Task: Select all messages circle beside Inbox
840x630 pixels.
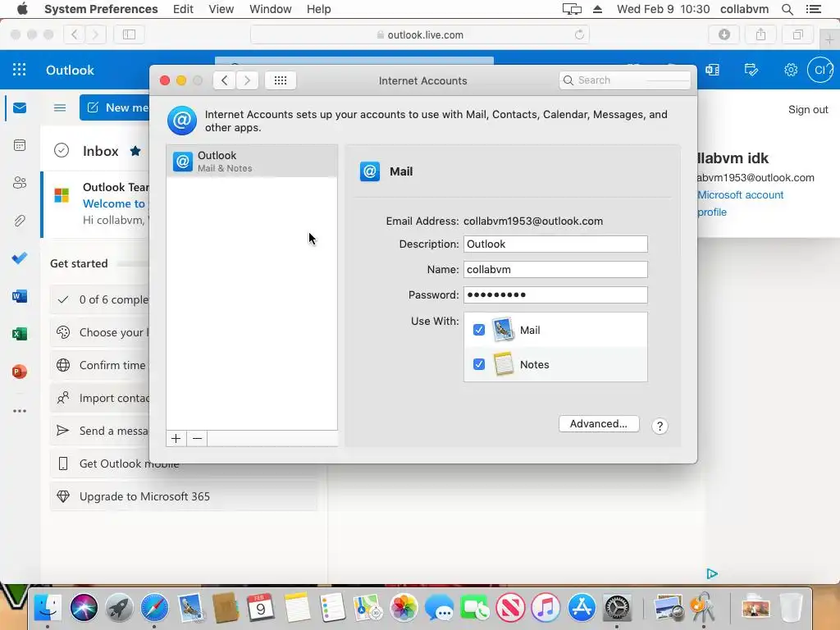Action: pyautogui.click(x=62, y=151)
